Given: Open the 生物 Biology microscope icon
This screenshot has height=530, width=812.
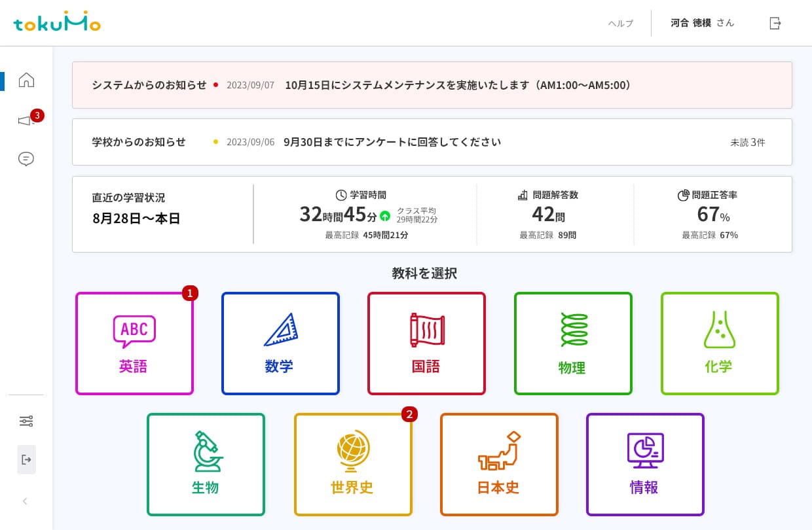Looking at the screenshot, I should click(x=206, y=451).
